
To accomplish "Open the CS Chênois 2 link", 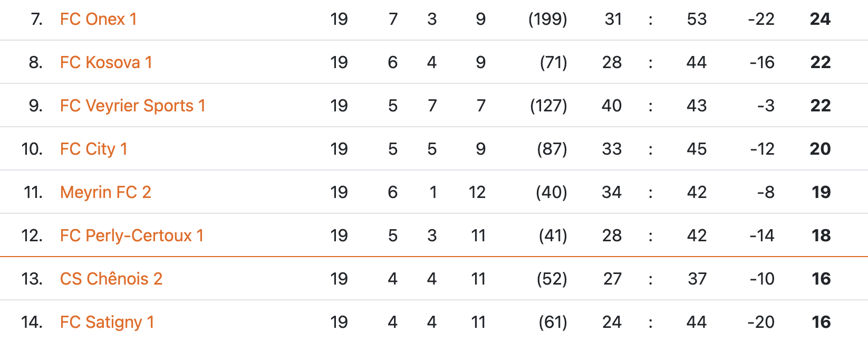I will coord(111,279).
